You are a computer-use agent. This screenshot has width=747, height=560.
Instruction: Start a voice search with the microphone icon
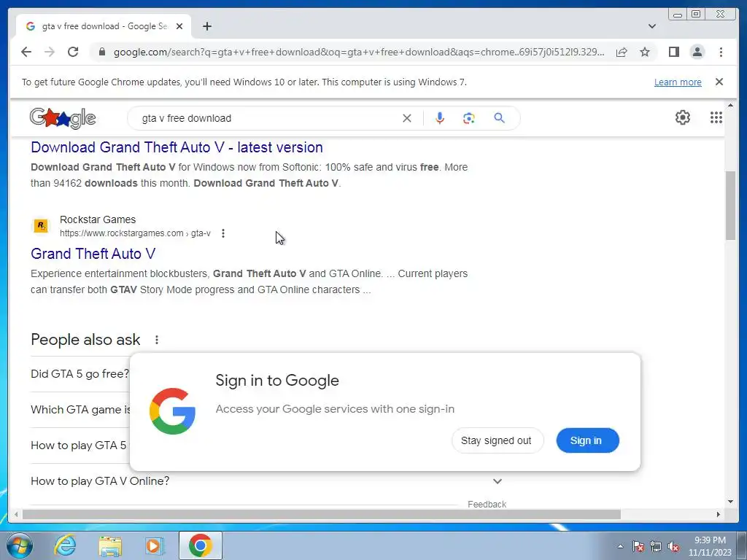point(440,118)
